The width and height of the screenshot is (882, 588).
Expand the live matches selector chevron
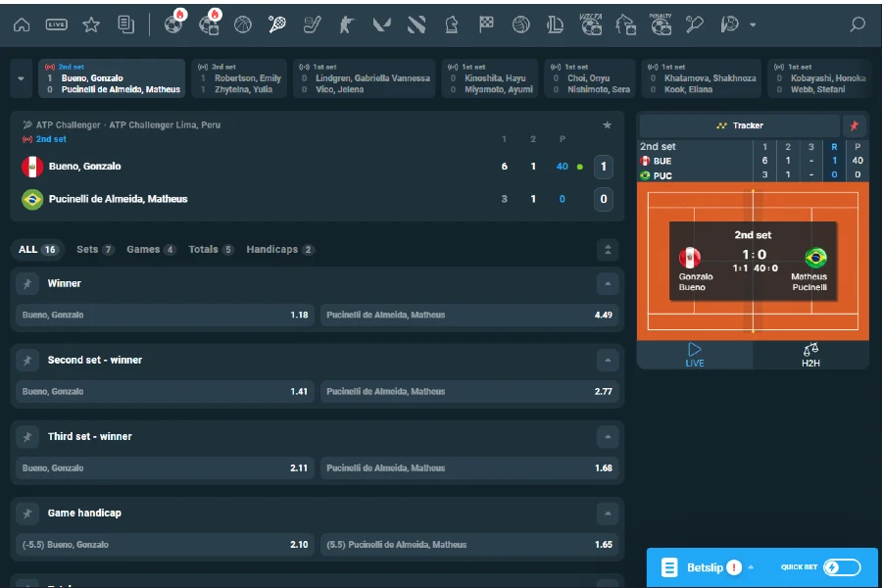pos(20,76)
